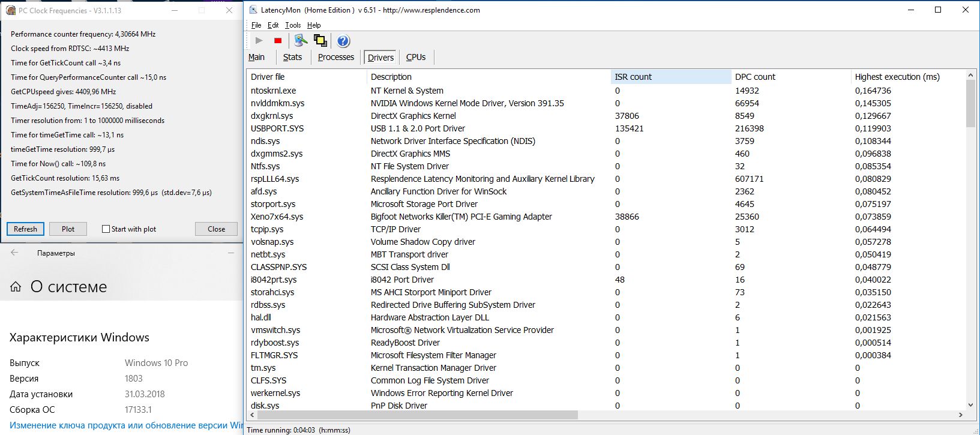Click the horizontal scrollbar thumb of drivers list
Screen dimensions: 980x435
point(417,415)
